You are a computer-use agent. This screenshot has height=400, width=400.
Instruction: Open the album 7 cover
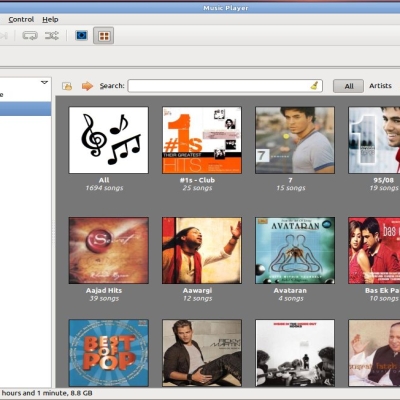pyautogui.click(x=295, y=140)
